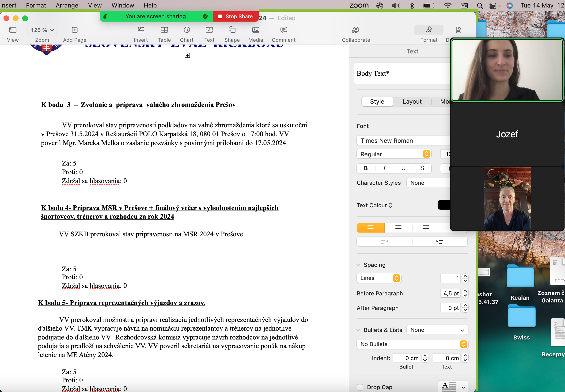Open the Regular font style dropdown
This screenshot has width=565, height=392.
[394, 154]
